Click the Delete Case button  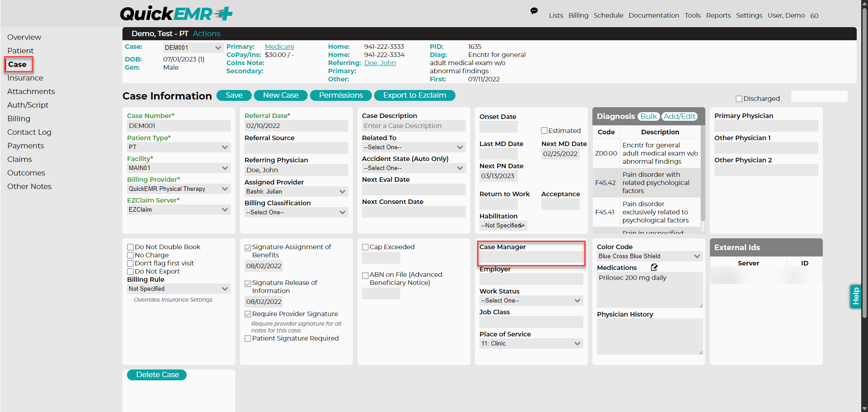[157, 375]
